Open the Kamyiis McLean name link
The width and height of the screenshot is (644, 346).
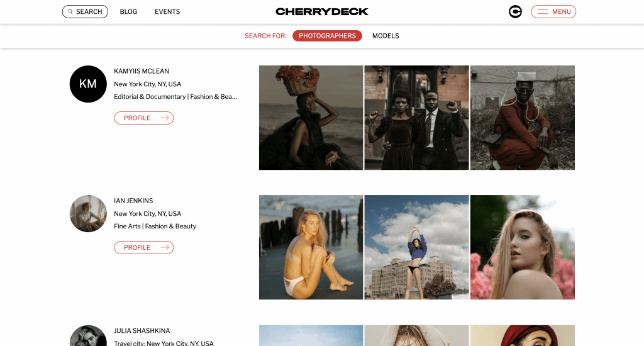tap(142, 71)
